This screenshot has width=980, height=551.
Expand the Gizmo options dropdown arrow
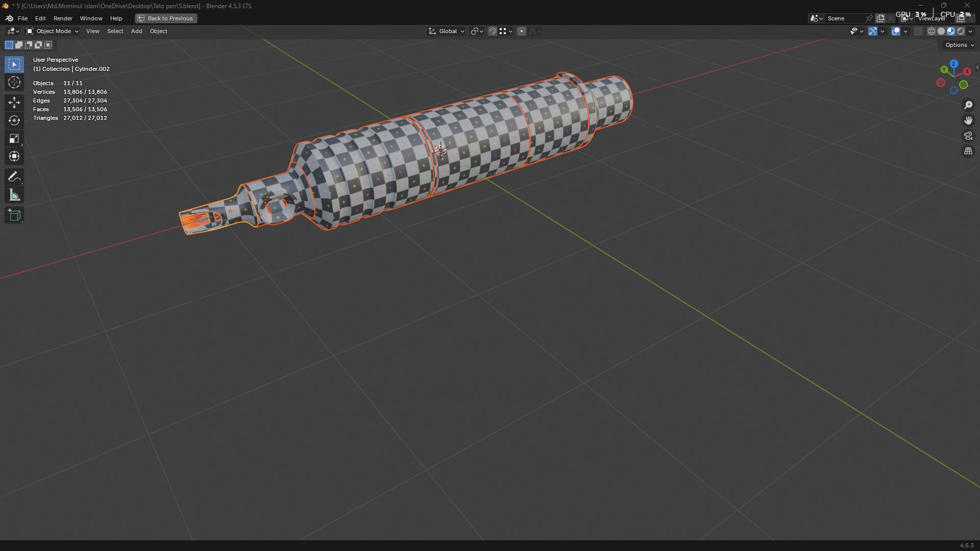883,31
